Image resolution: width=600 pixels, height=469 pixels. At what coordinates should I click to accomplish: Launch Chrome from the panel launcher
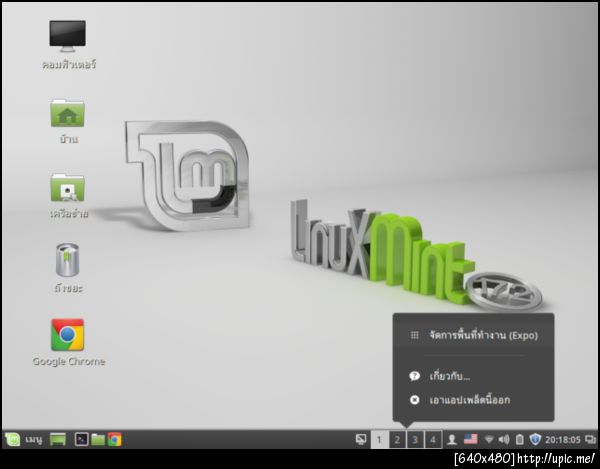[x=114, y=439]
